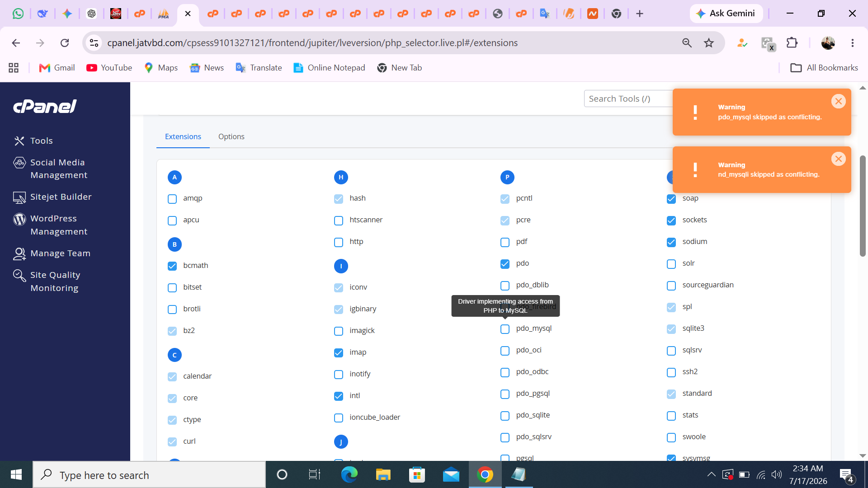
Task: Enable the pdo_mysql extension checkbox
Action: point(505,329)
